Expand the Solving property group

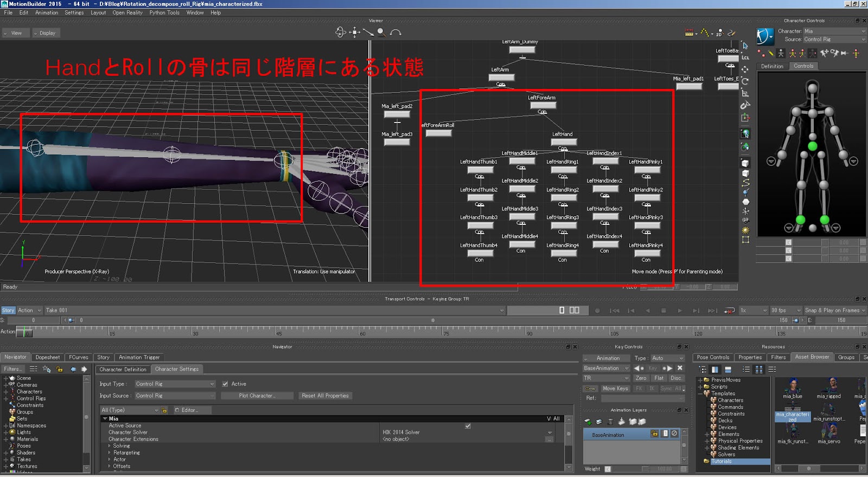(110, 446)
